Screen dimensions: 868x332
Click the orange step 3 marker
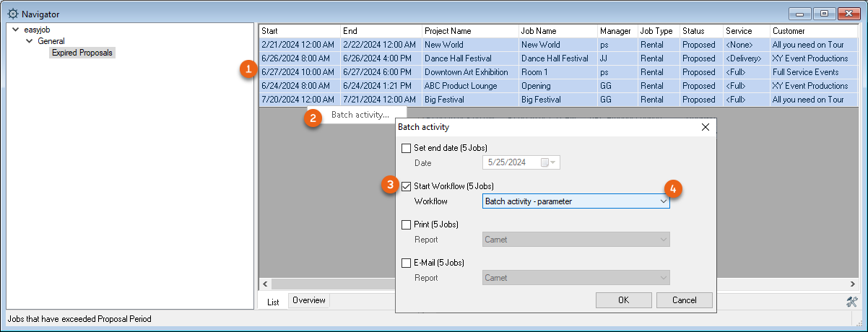coord(389,185)
